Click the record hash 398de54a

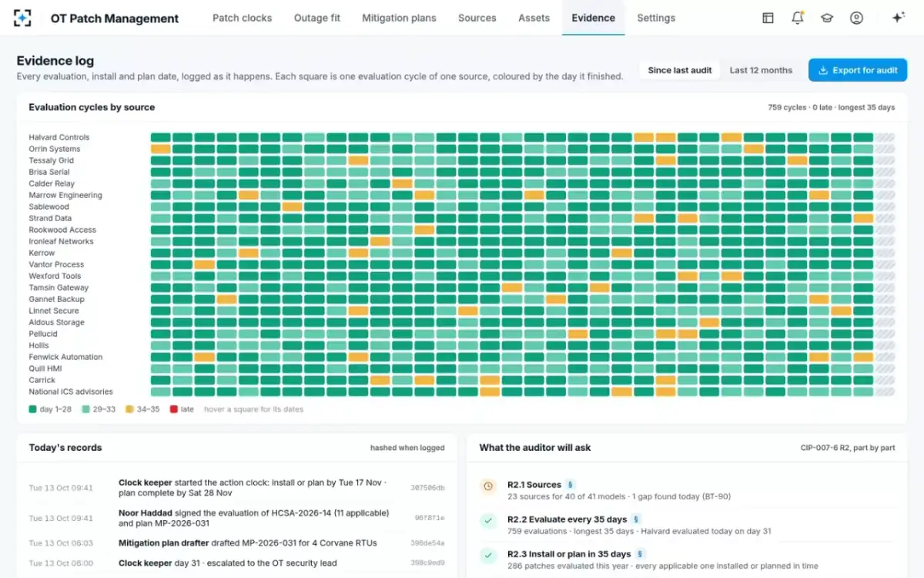point(427,543)
